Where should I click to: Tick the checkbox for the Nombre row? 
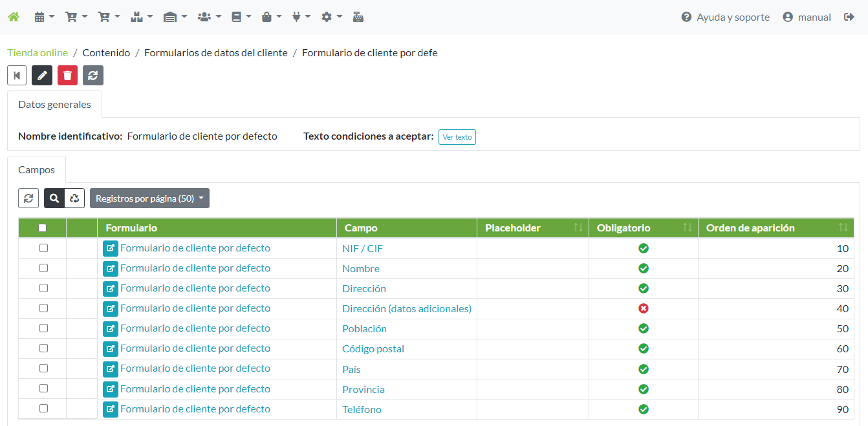[x=43, y=268]
